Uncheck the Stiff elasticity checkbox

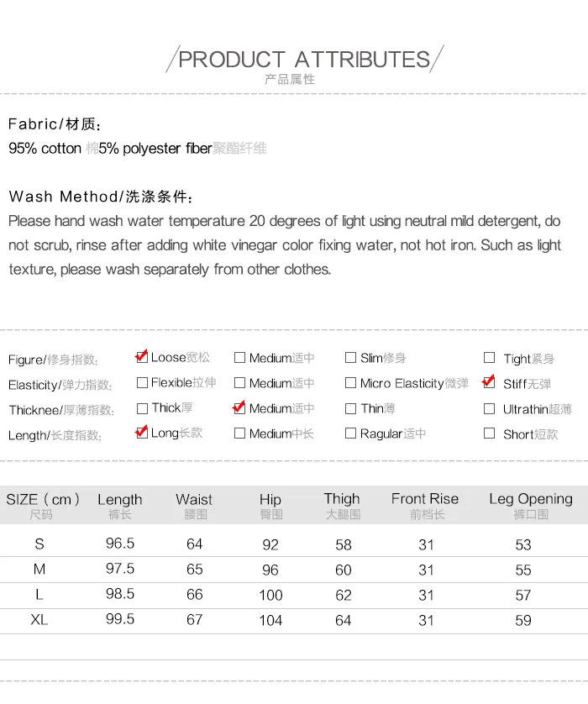click(489, 383)
